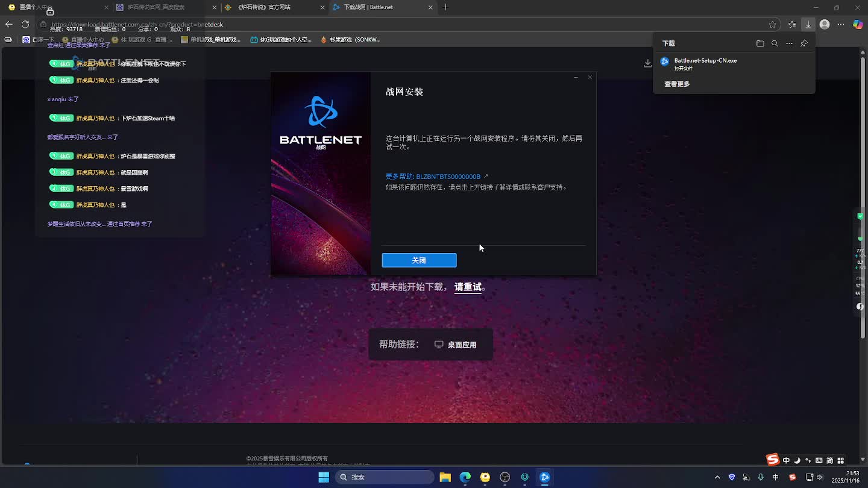Expand the hidden system tray icons
The width and height of the screenshot is (868, 488).
pyautogui.click(x=717, y=477)
